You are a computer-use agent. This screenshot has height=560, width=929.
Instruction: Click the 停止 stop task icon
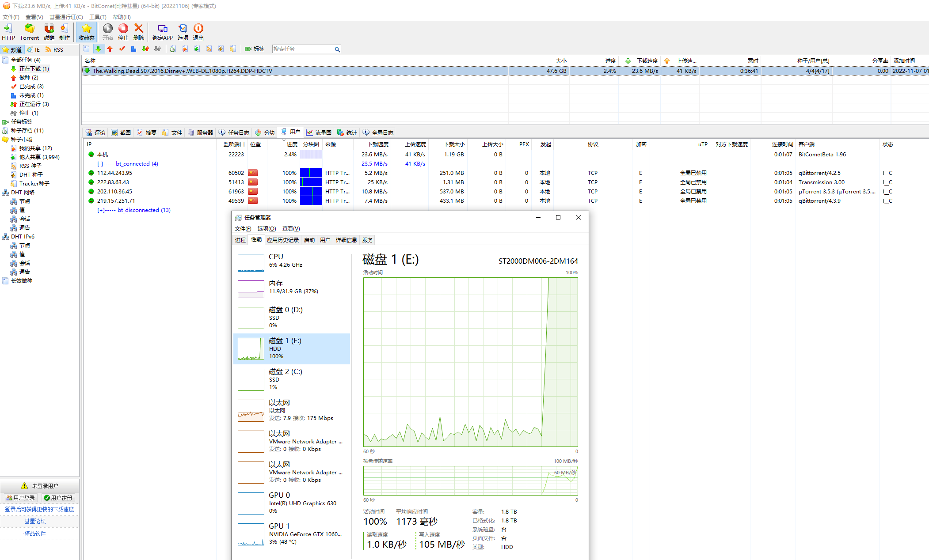coord(123,32)
